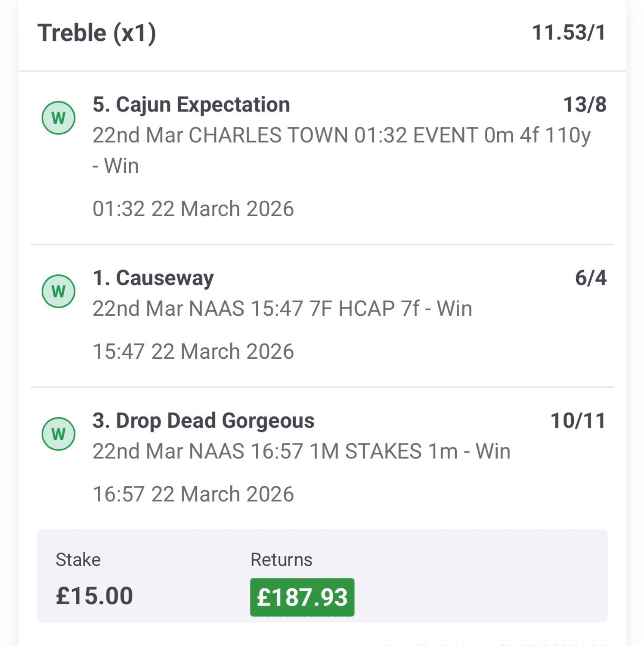Tap the Returns label
This screenshot has width=644, height=646.
(x=282, y=560)
